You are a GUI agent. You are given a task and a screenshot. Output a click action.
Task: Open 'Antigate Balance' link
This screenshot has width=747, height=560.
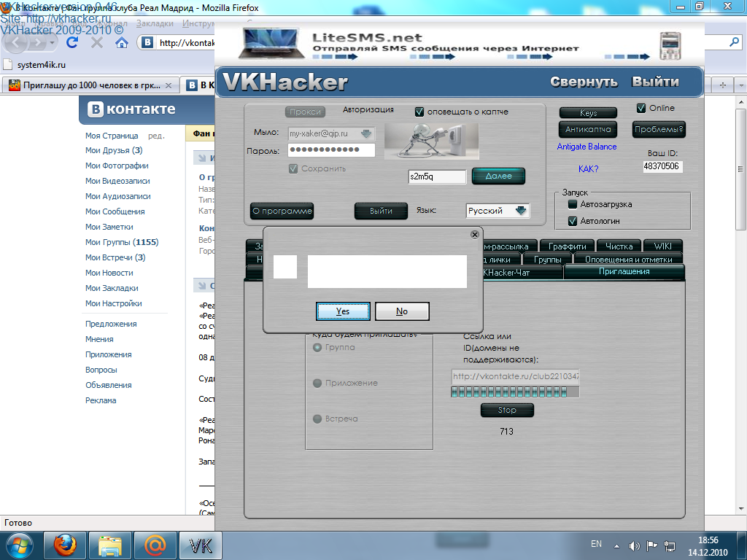coord(587,147)
